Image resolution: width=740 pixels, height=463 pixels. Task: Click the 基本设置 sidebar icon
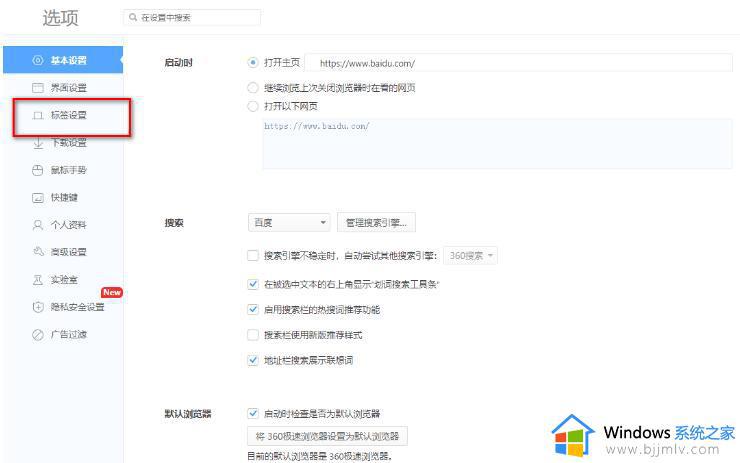pos(38,60)
